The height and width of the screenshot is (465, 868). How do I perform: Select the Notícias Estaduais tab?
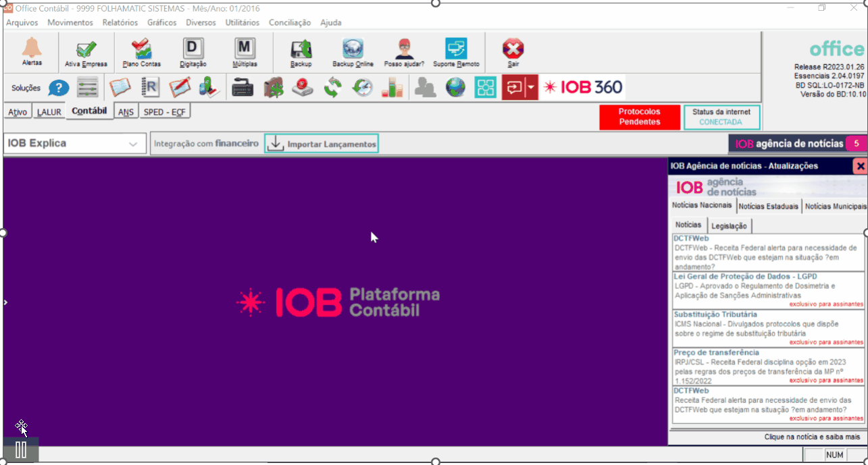pos(768,207)
